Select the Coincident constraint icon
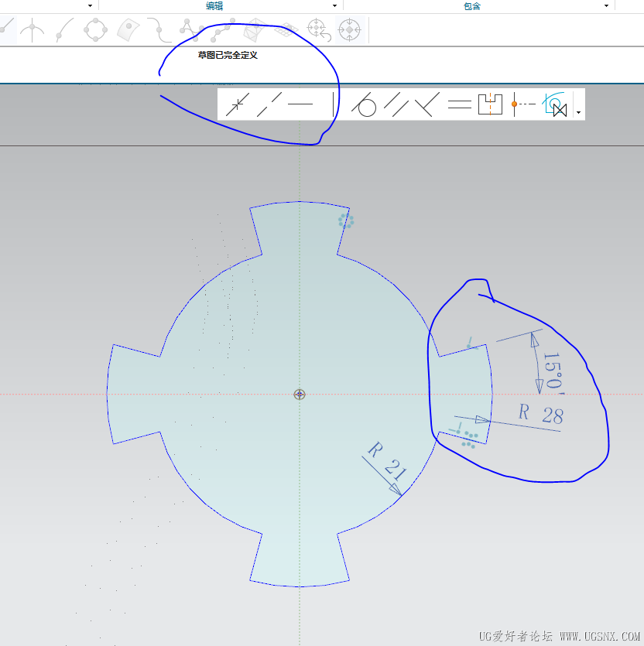 click(x=237, y=104)
